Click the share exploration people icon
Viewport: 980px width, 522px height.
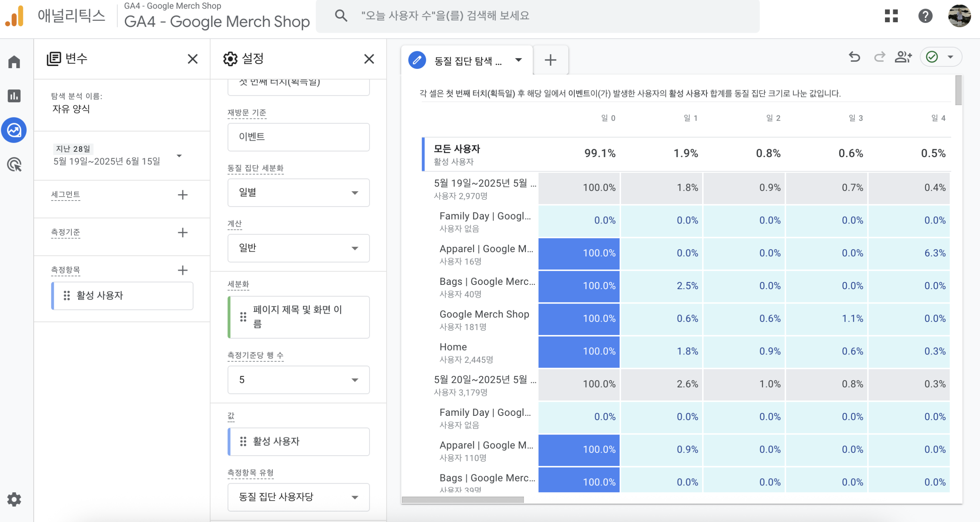coord(904,57)
